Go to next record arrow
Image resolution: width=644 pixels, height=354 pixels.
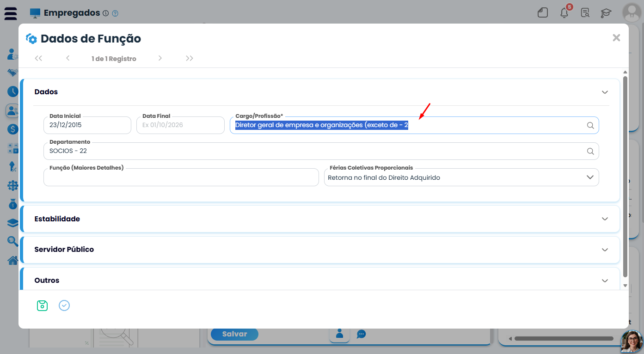pyautogui.click(x=160, y=58)
